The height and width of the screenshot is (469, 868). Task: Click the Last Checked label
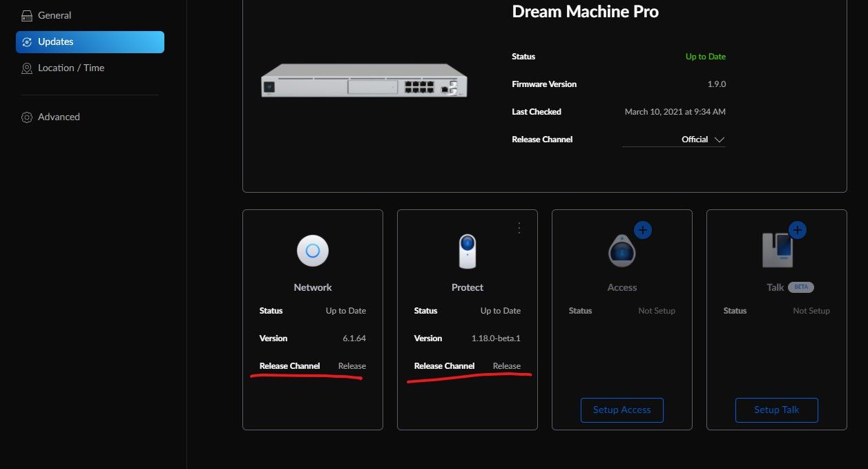(537, 112)
